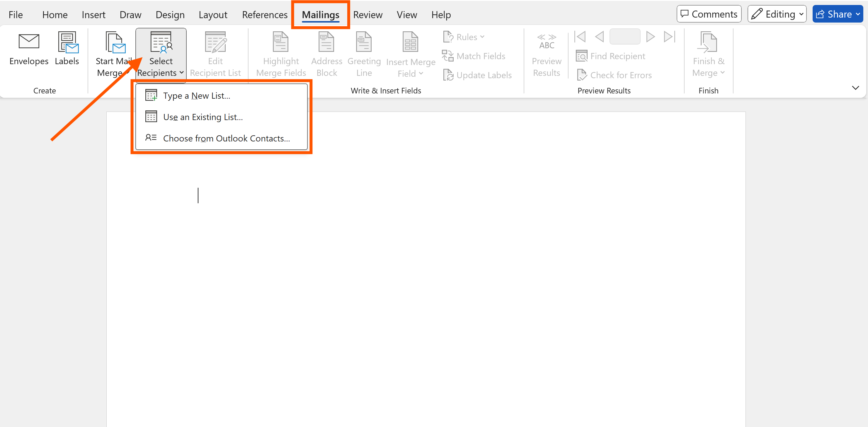This screenshot has width=868, height=427.
Task: Open the File tab
Action: [x=16, y=14]
